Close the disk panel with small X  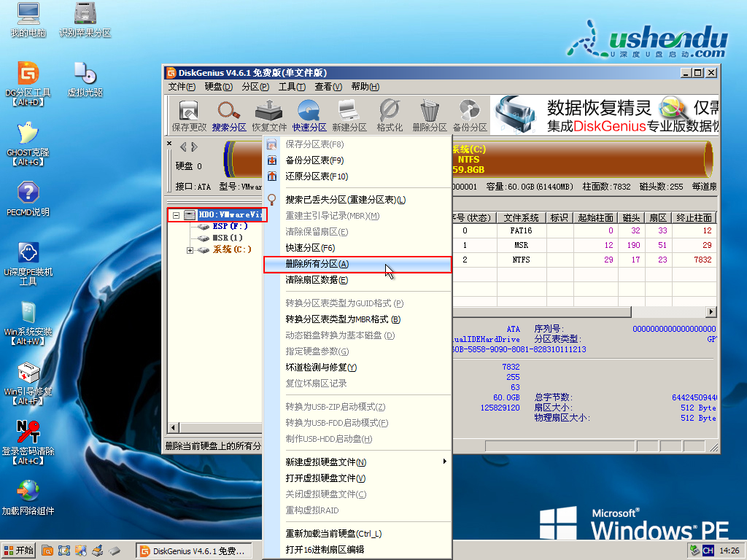point(169,143)
